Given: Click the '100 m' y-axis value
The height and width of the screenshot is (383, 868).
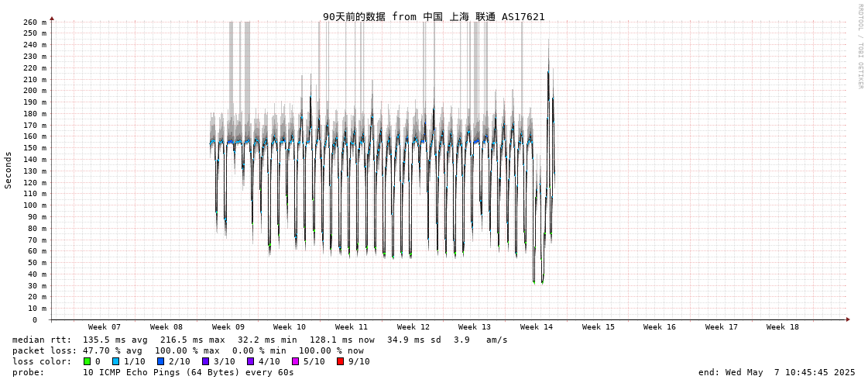Looking at the screenshot, I should [36, 205].
